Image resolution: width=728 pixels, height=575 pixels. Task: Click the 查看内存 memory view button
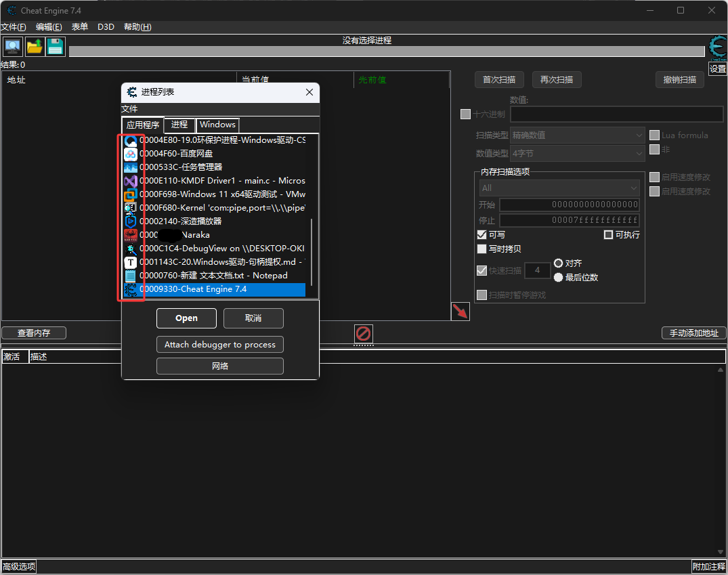click(x=34, y=333)
